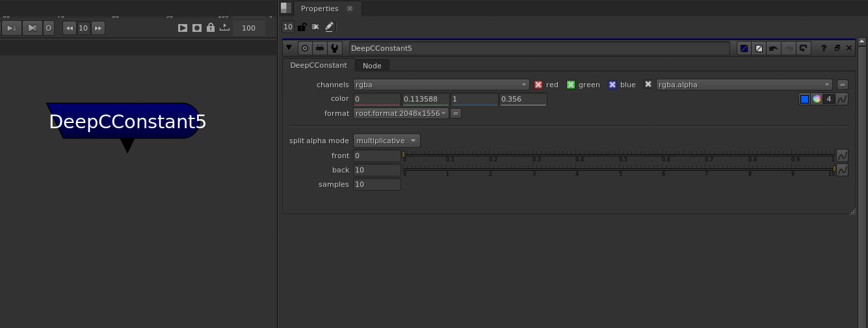Click the revert undo arrow in node header

[x=774, y=48]
